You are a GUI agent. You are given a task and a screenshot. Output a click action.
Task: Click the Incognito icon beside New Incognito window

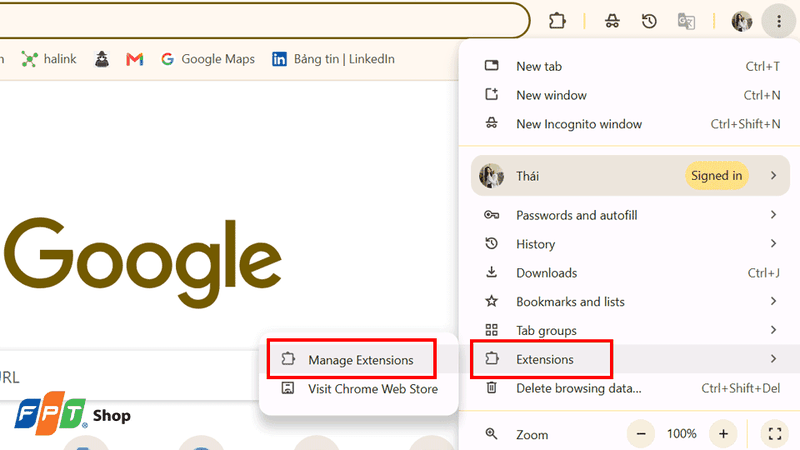click(492, 123)
